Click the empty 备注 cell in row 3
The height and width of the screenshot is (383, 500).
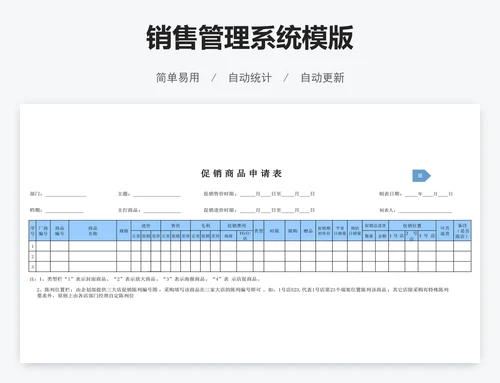pos(462,267)
